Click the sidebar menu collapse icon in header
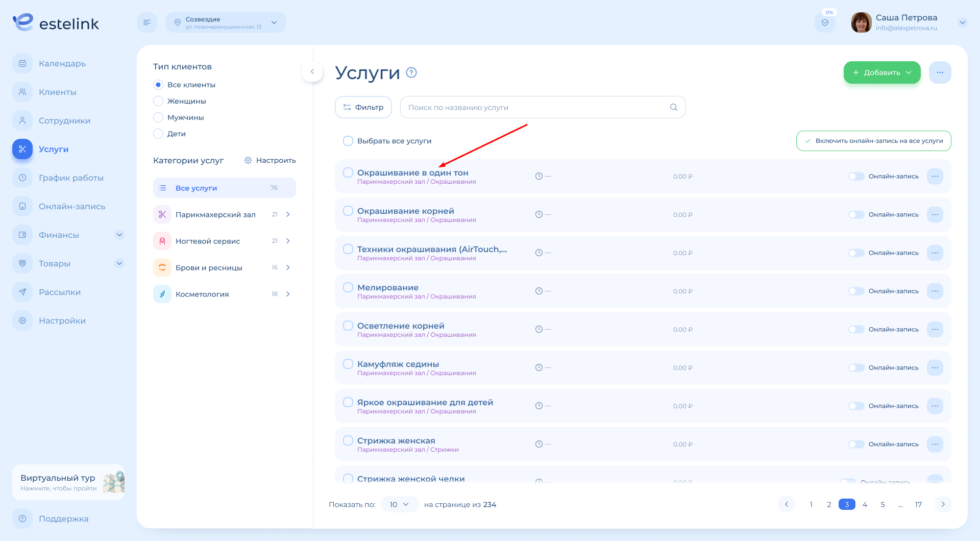980x543 pixels. point(147,22)
